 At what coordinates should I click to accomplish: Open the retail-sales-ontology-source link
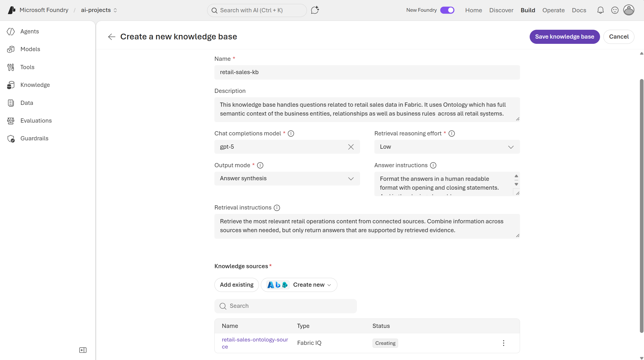[255, 343]
